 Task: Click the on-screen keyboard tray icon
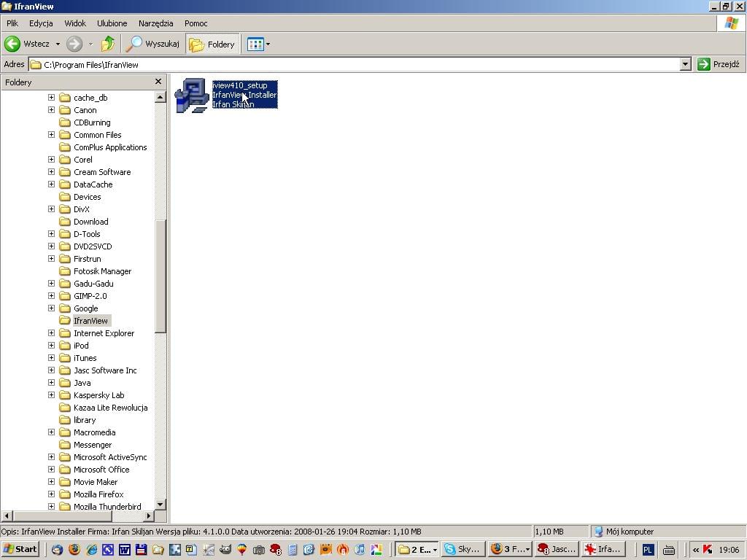point(669,550)
